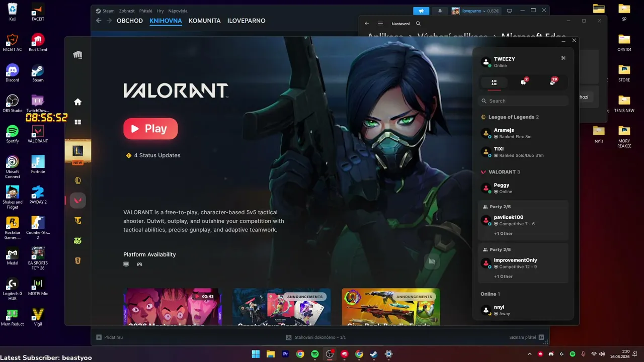
Task: Open friend nnyl in the friends list
Action: tap(523, 310)
